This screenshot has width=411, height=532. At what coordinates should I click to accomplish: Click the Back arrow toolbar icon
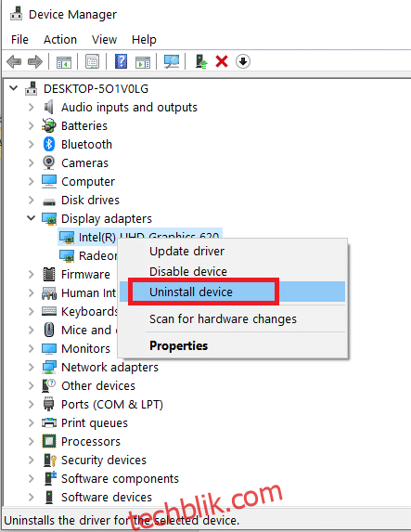coord(14,62)
